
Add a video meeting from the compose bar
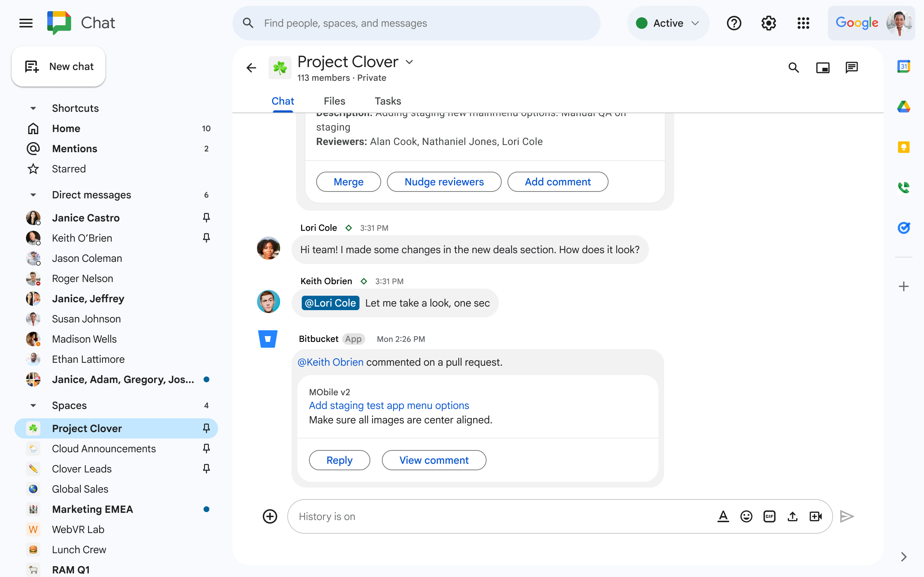click(816, 516)
